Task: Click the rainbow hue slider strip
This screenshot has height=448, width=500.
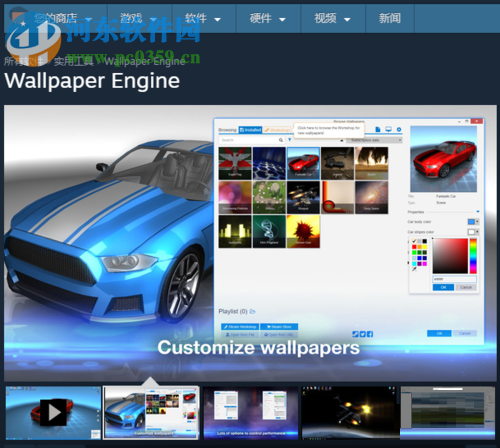Action: (x=473, y=256)
